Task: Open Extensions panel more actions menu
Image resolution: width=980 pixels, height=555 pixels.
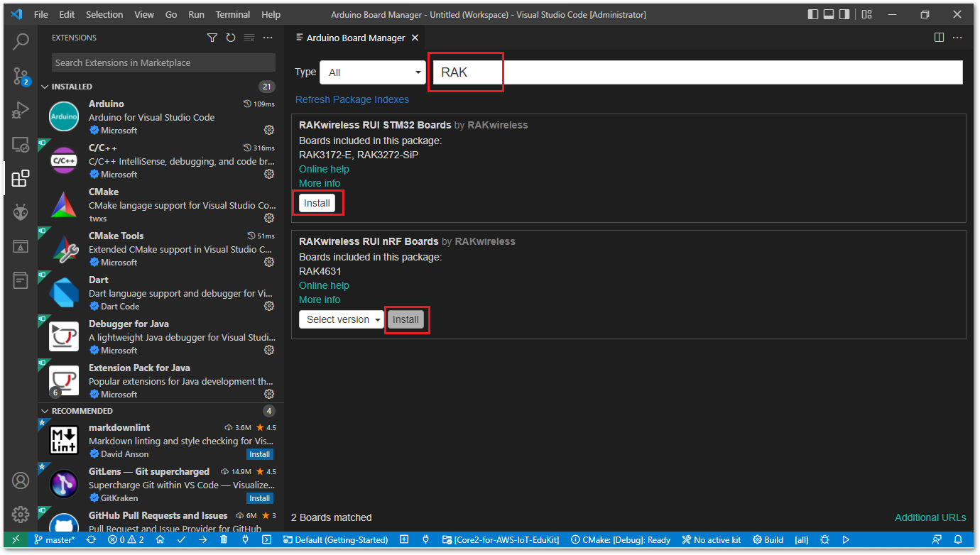Action: coord(268,38)
